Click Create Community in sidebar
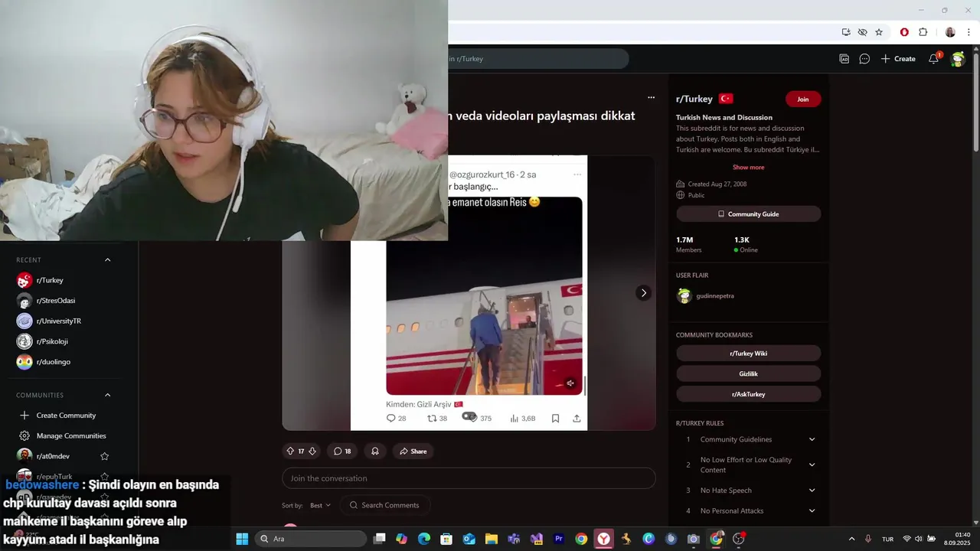Screen dimensions: 980x551 click(x=64, y=416)
